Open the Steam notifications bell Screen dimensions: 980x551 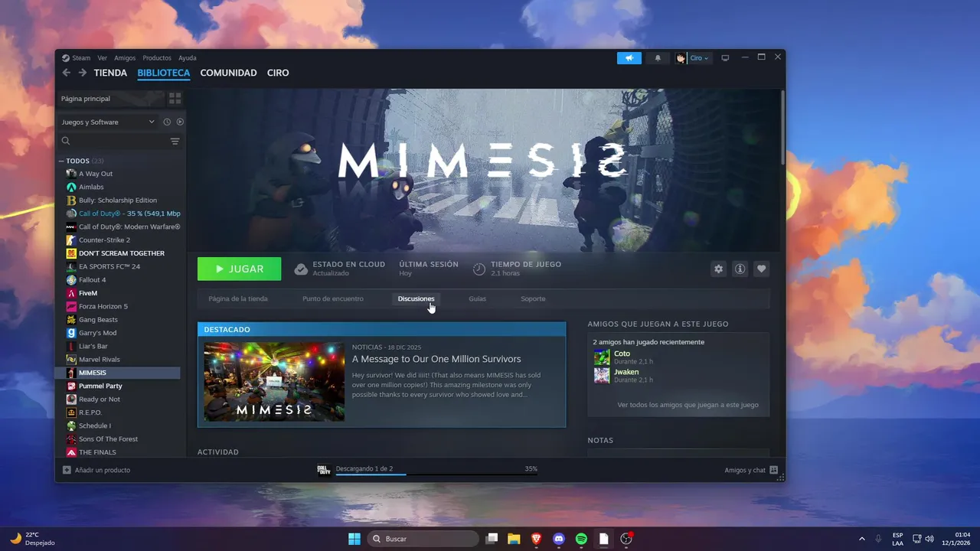[658, 58]
